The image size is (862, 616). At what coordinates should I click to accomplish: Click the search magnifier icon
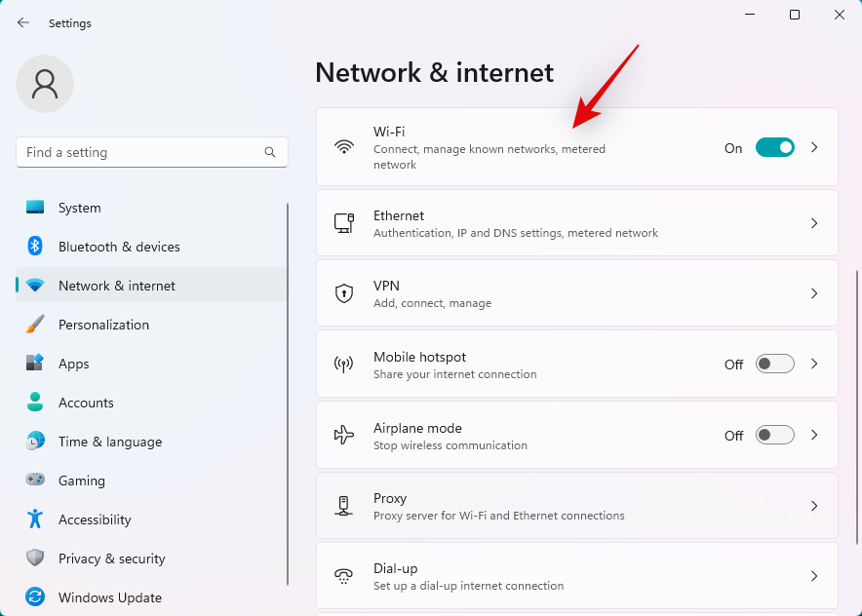point(270,152)
